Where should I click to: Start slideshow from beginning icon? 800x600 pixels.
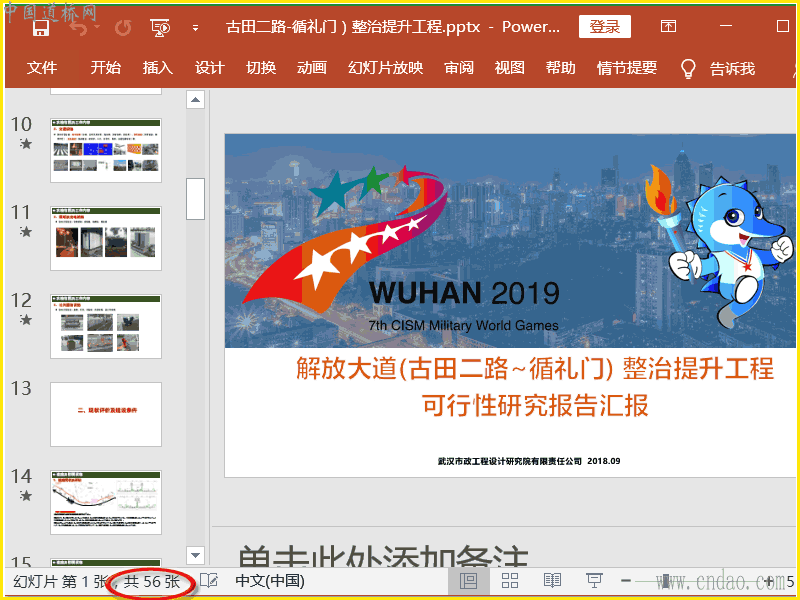(160, 28)
